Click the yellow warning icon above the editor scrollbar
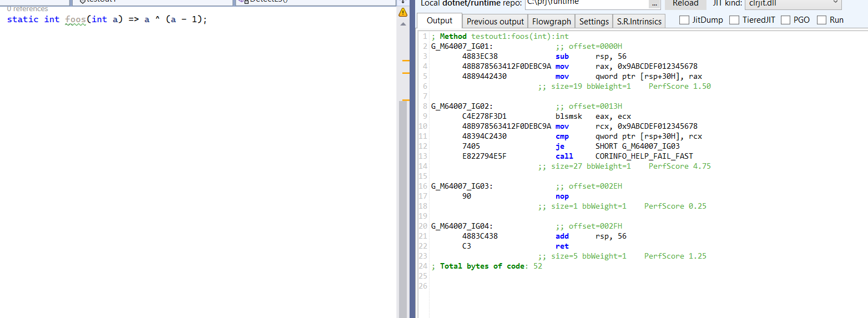The image size is (868, 318). 403,12
